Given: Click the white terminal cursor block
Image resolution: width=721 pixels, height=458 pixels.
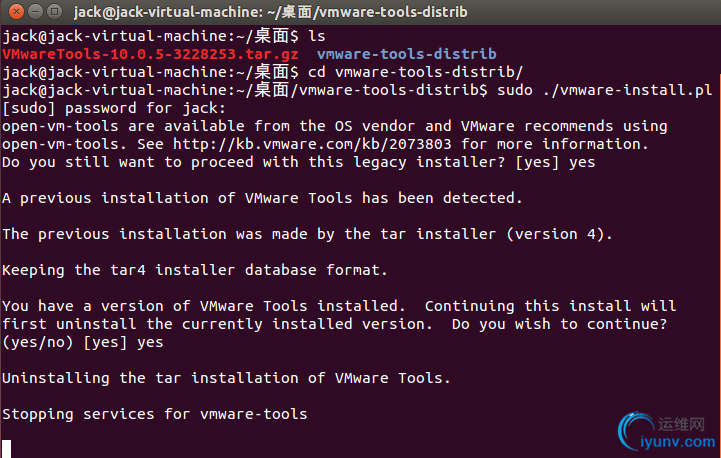Looking at the screenshot, I should click(6, 448).
